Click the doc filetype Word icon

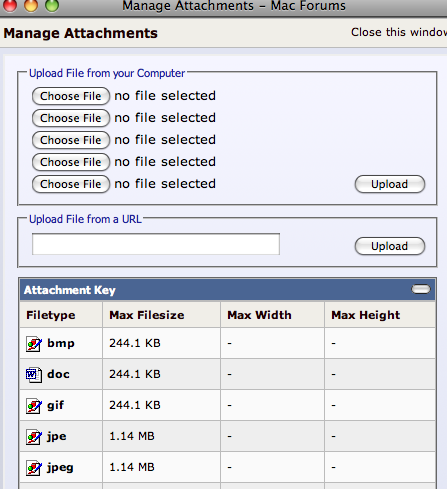click(x=34, y=375)
